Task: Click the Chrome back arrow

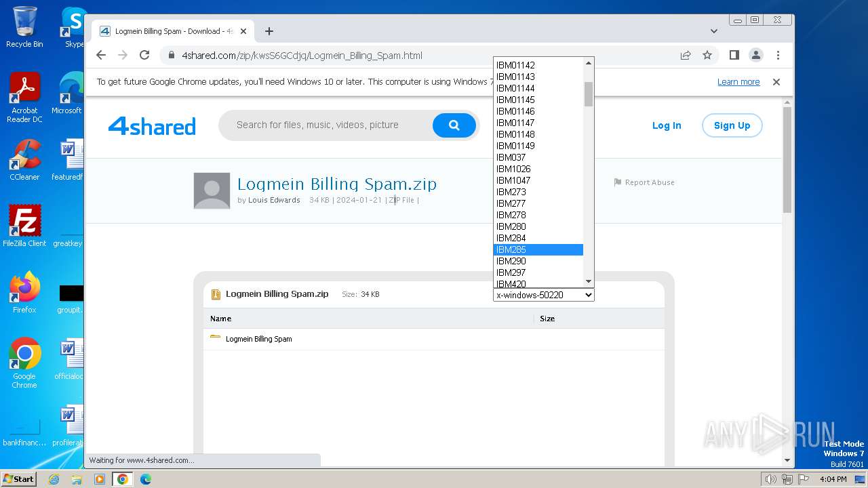Action: (x=101, y=56)
